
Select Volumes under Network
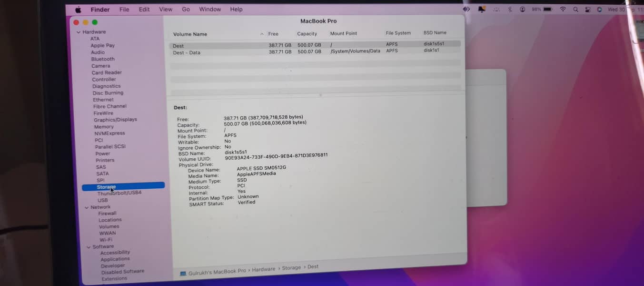point(109,226)
